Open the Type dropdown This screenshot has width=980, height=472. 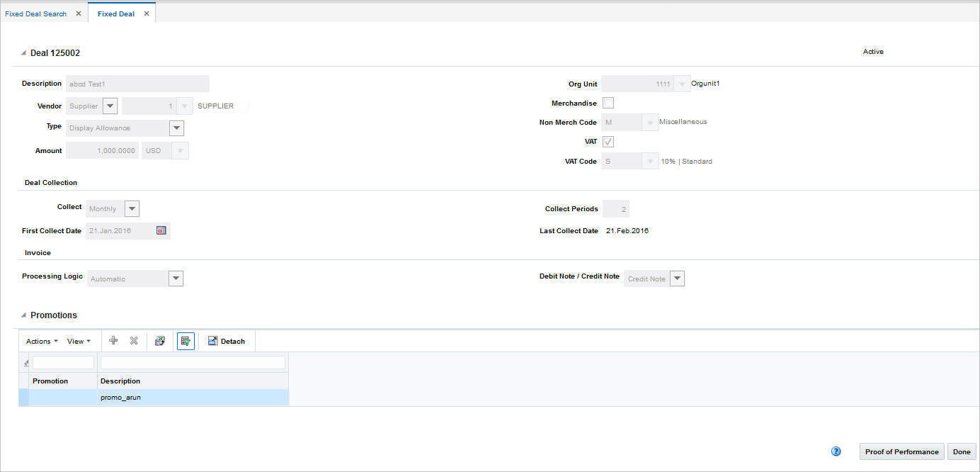point(176,128)
